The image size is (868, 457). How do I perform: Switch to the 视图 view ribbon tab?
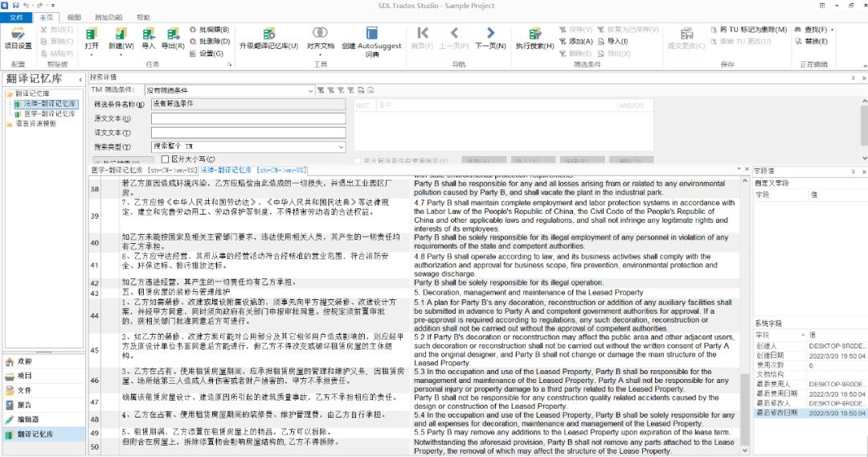click(x=74, y=18)
